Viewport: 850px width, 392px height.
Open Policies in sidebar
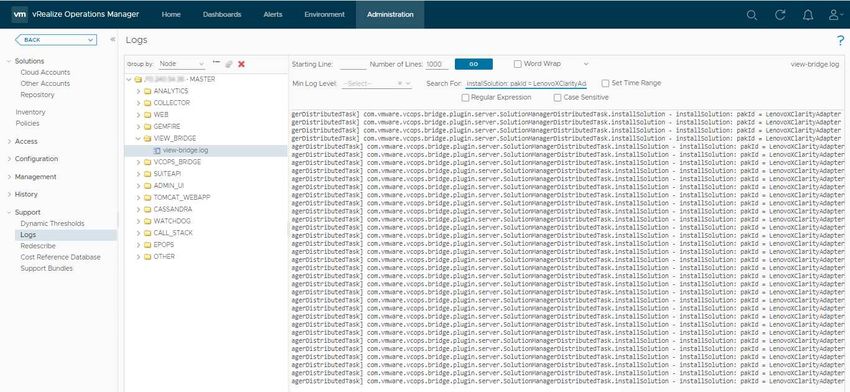pyautogui.click(x=28, y=124)
